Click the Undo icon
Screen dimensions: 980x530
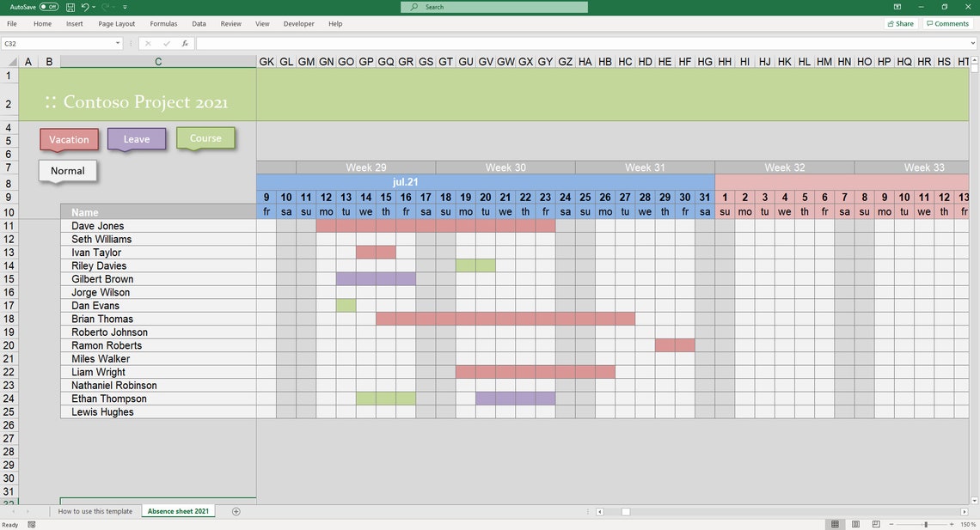pyautogui.click(x=85, y=7)
